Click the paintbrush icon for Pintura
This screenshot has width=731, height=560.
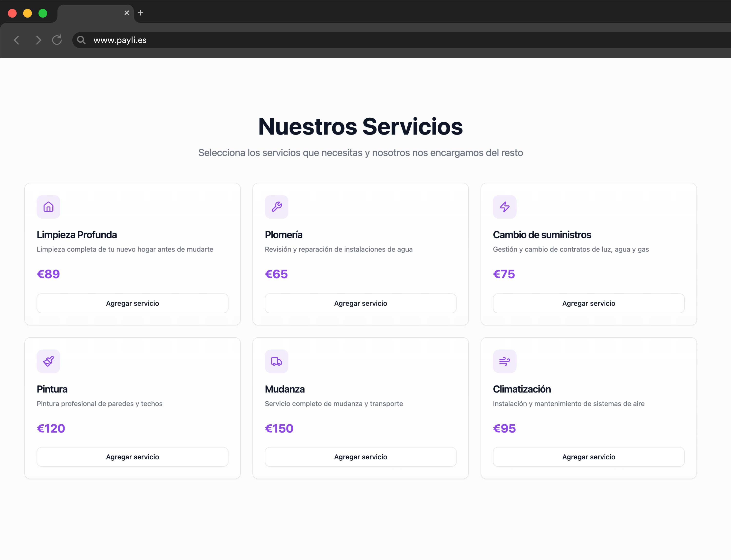pos(48,361)
